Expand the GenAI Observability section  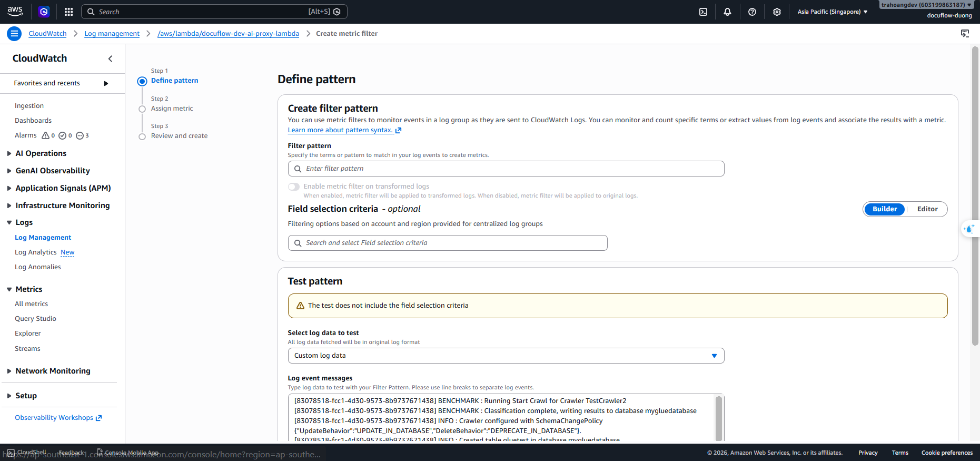(x=9, y=171)
